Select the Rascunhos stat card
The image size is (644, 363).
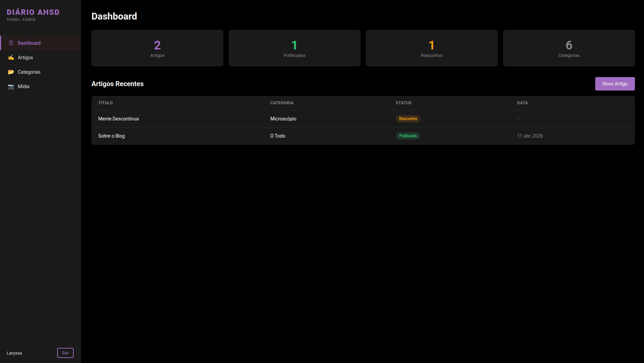[x=432, y=48]
